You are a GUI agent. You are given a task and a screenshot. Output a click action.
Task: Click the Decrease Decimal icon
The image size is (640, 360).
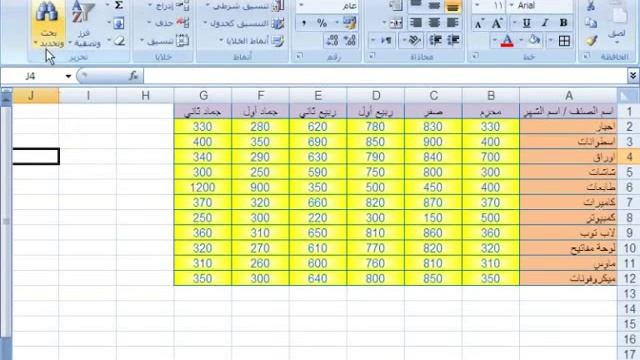pyautogui.click(x=332, y=40)
